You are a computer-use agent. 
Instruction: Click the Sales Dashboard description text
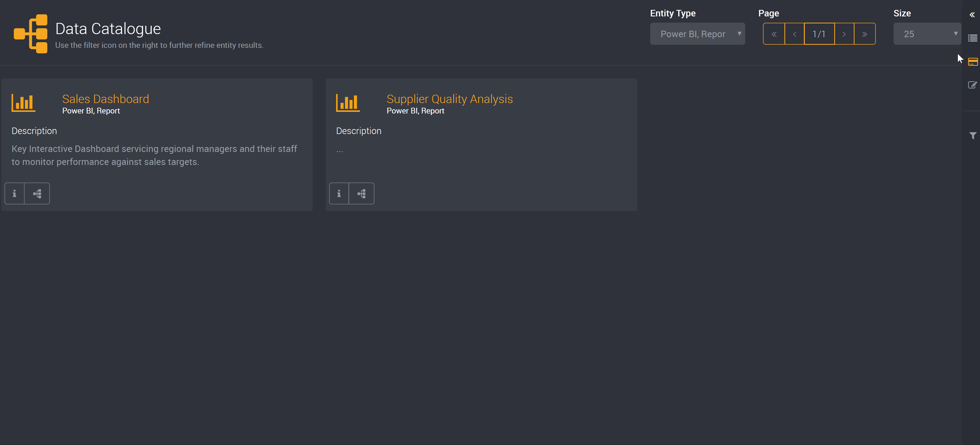pos(154,155)
